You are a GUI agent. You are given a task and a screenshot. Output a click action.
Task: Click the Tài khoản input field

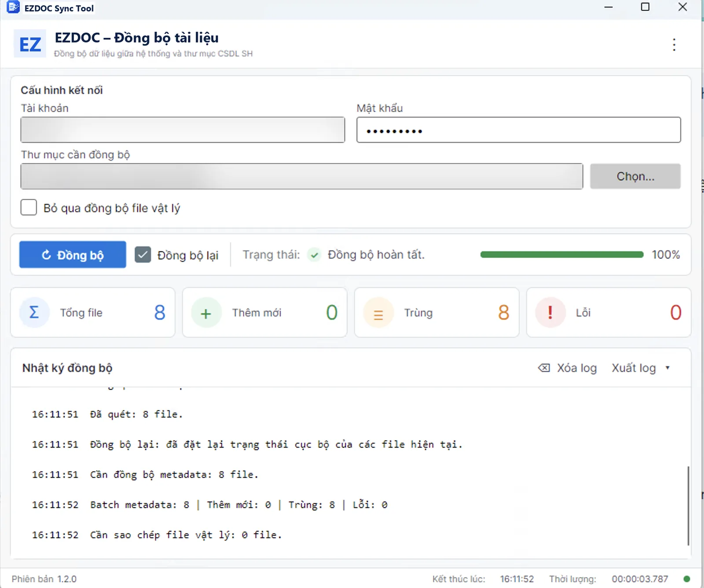[183, 130]
